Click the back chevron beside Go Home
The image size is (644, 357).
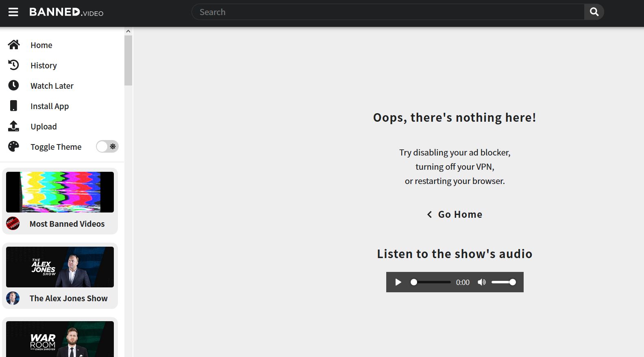coord(429,215)
